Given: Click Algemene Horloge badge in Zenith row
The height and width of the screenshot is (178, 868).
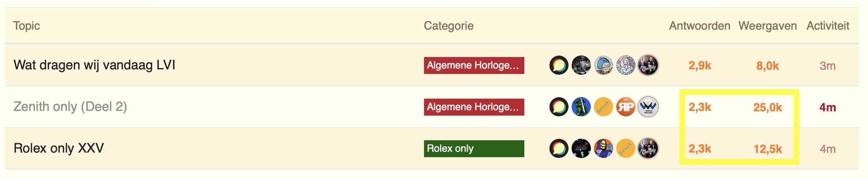Looking at the screenshot, I should [474, 107].
